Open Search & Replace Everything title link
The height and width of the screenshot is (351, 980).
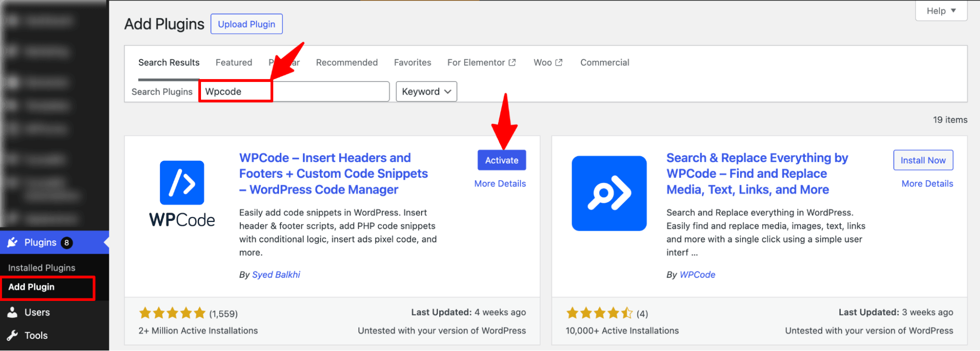757,174
